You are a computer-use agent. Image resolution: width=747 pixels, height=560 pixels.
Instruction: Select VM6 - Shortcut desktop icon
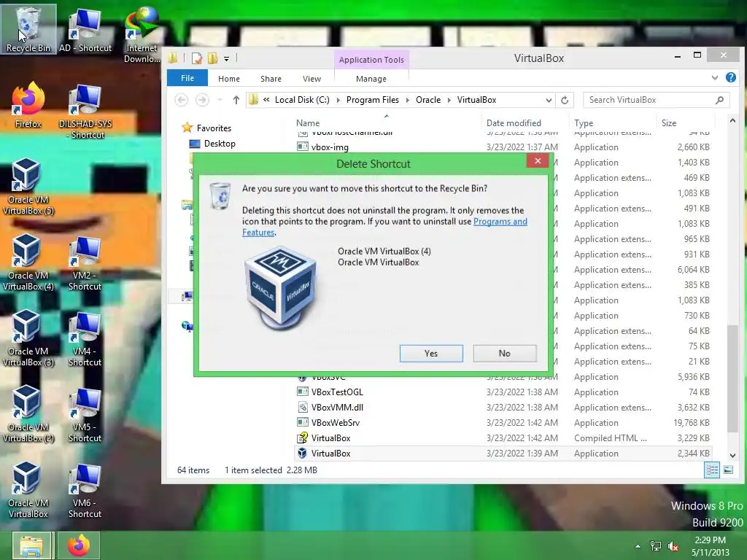[85, 489]
